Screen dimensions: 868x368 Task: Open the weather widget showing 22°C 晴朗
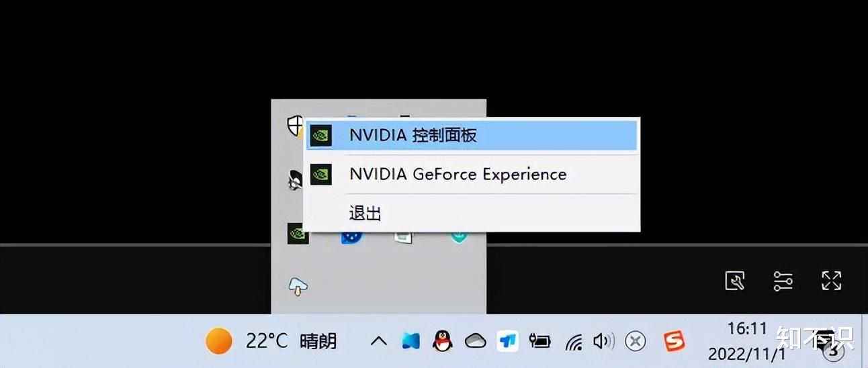point(271,341)
